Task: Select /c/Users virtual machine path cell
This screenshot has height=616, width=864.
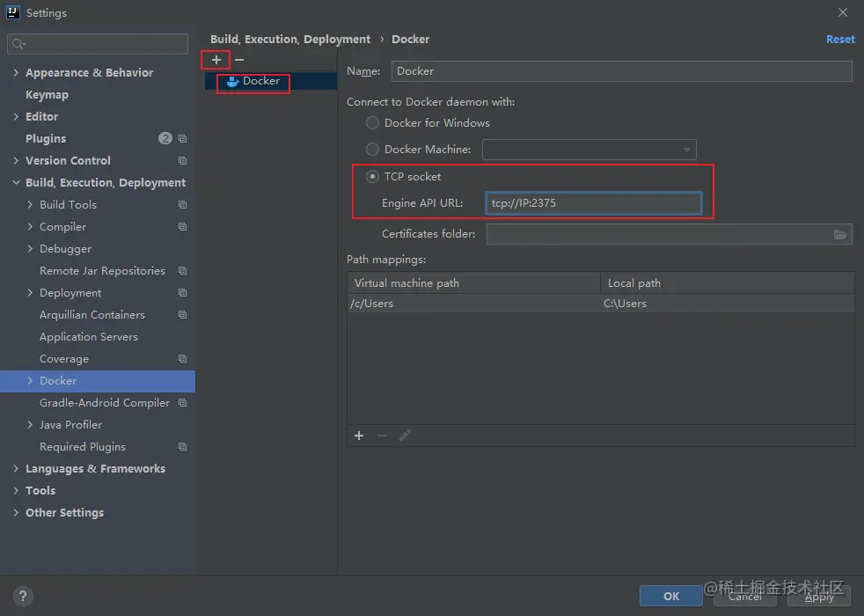Action: 474,304
